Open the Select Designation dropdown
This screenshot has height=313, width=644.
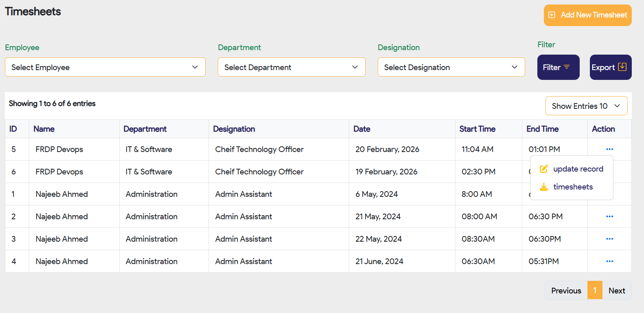451,67
